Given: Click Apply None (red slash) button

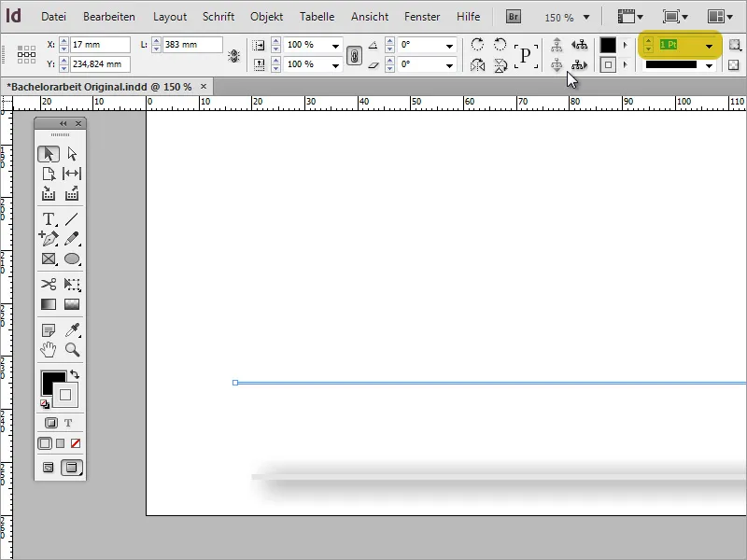Looking at the screenshot, I should click(76, 444).
